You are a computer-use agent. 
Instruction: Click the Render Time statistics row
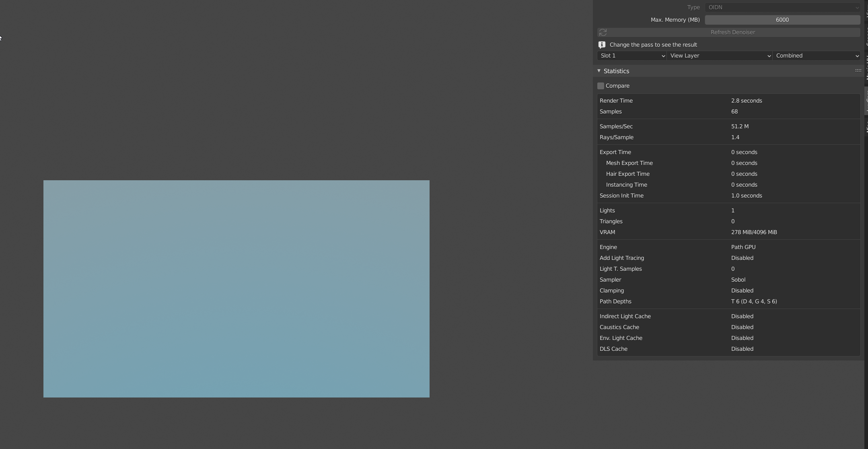click(x=729, y=101)
